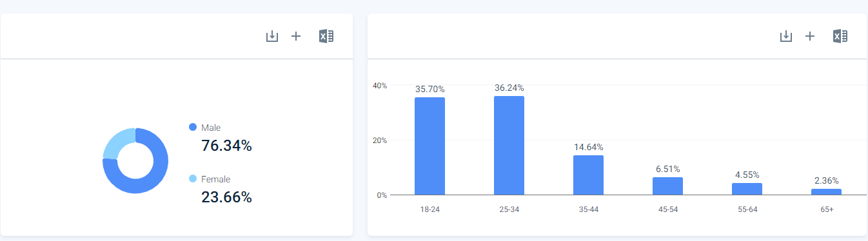Click the 23.66% female value
The width and height of the screenshot is (868, 241).
pyautogui.click(x=226, y=197)
